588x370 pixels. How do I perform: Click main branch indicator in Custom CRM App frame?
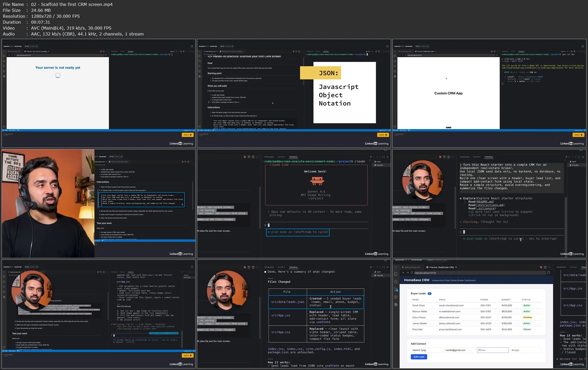coord(396,130)
